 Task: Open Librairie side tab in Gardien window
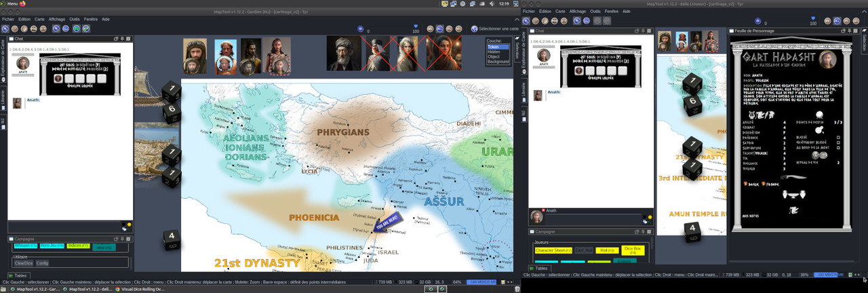(3, 98)
